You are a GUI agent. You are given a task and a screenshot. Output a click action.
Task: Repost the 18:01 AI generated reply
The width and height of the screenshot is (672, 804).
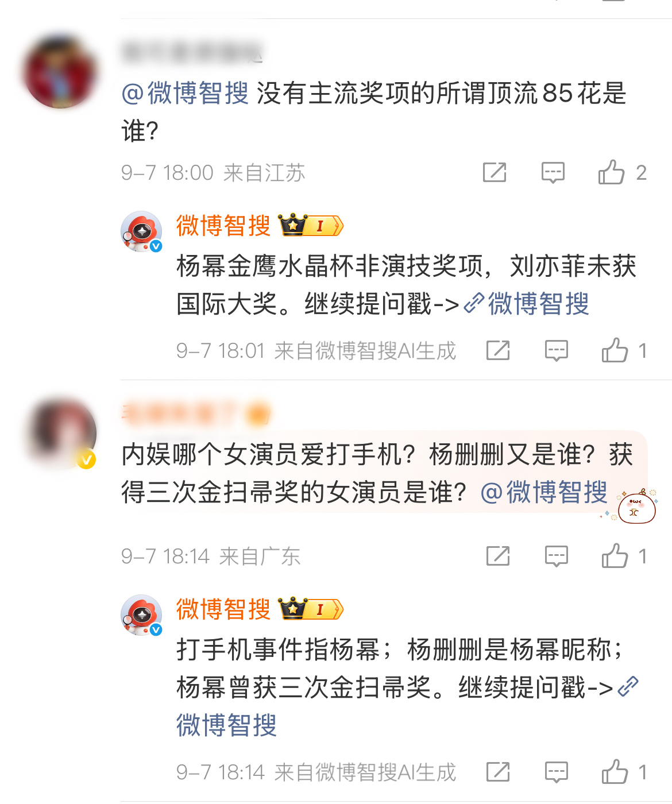pyautogui.click(x=498, y=350)
